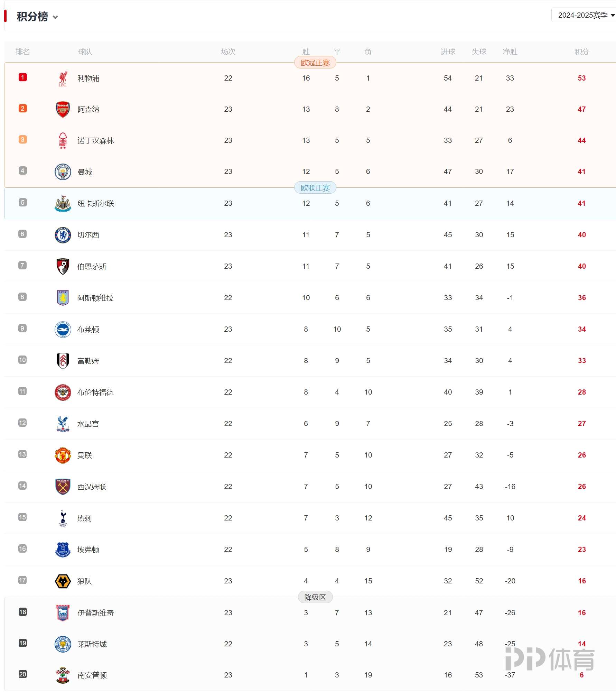Screen dimensions: 616x692
Task: Click the 净胜 column header
Action: click(x=510, y=52)
